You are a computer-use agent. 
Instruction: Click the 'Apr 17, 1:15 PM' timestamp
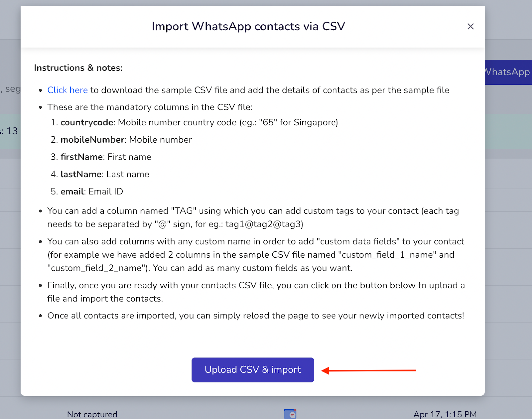[x=445, y=414]
